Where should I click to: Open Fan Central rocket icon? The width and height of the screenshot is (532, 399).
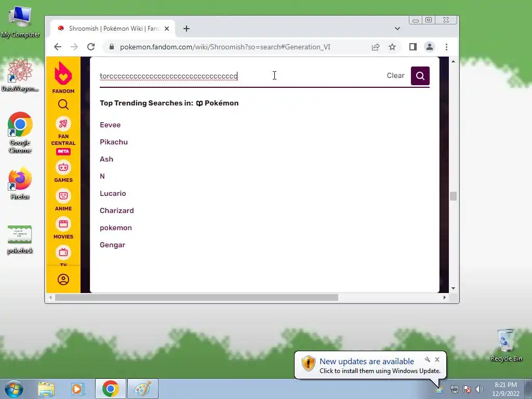(x=63, y=124)
